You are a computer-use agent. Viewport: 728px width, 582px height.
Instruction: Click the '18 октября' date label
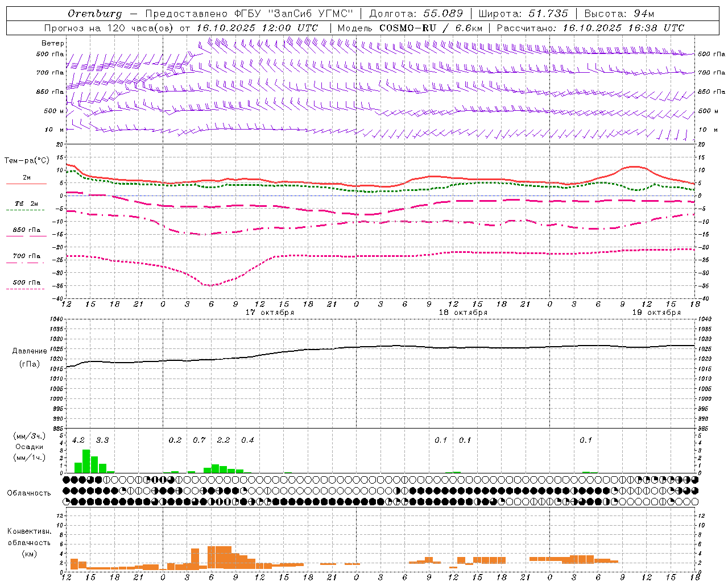pyautogui.click(x=463, y=313)
